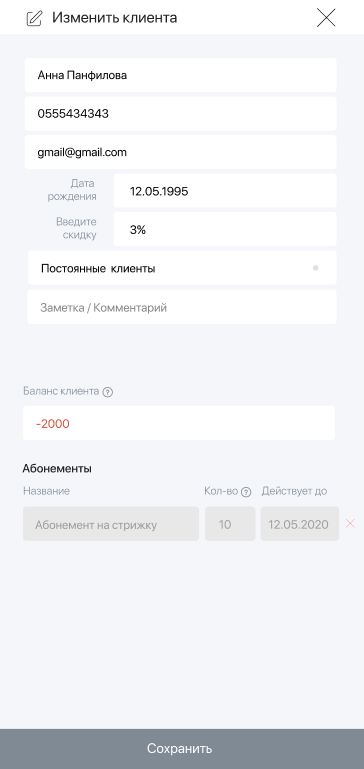Remove the Абонемент на стрижку row

pyautogui.click(x=350, y=523)
